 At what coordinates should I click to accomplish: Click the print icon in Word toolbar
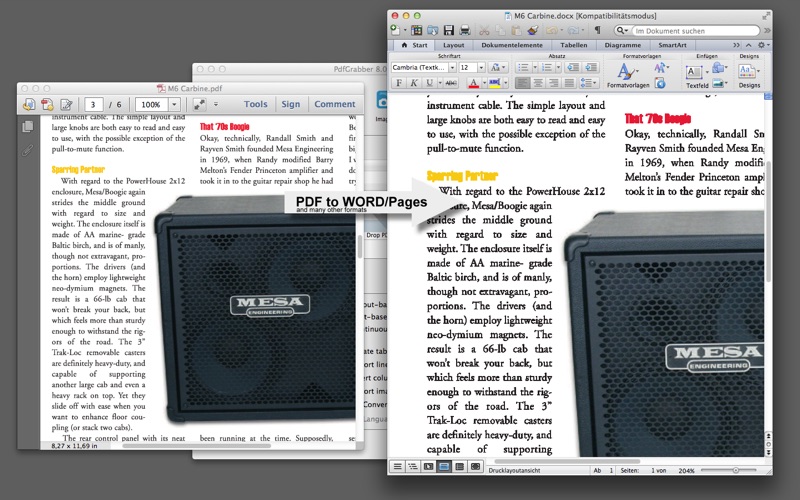click(464, 31)
